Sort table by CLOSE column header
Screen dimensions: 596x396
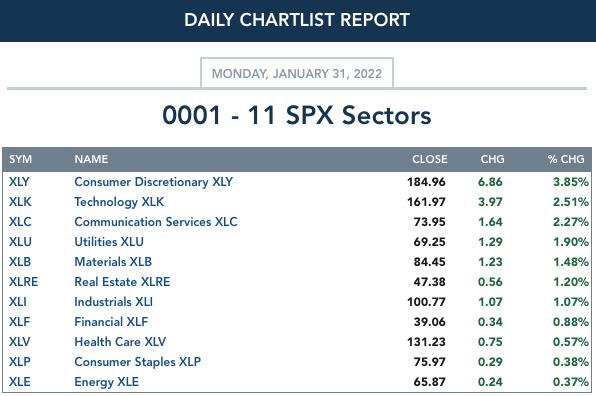(430, 159)
